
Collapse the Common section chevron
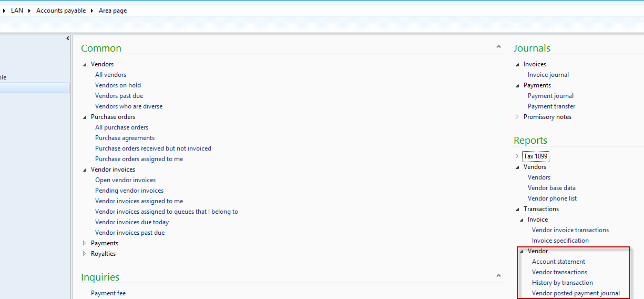[x=498, y=47]
